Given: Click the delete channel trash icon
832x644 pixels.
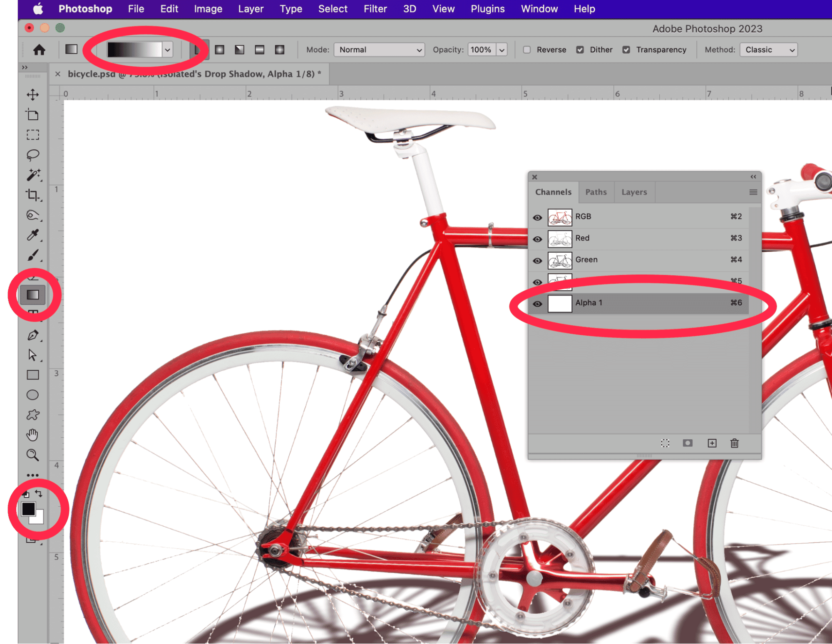Looking at the screenshot, I should (x=735, y=443).
